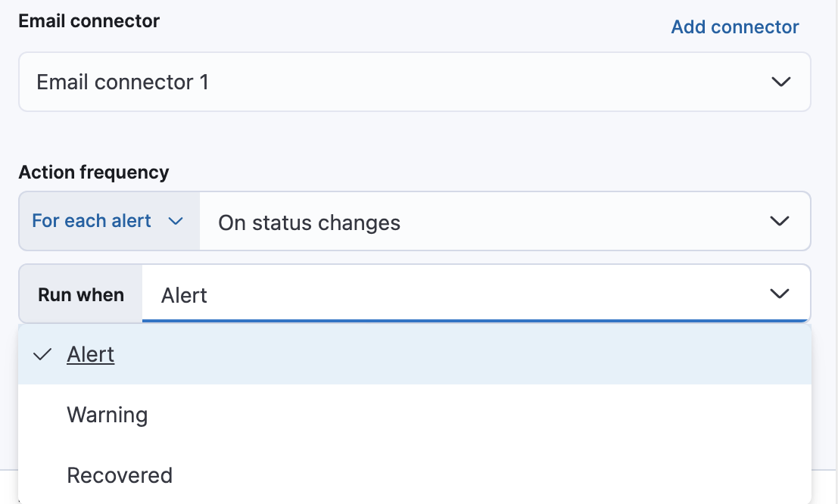
Task: Click the Email connector section heading
Action: click(x=88, y=20)
